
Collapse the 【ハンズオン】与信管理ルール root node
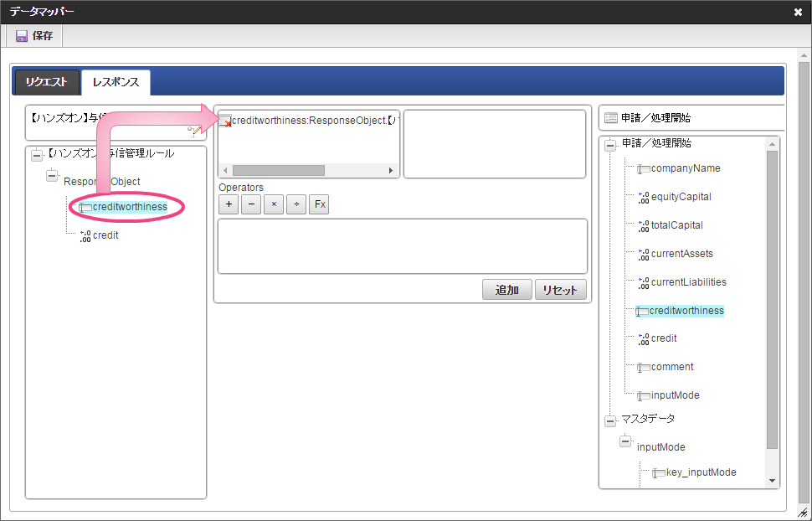pos(37,155)
